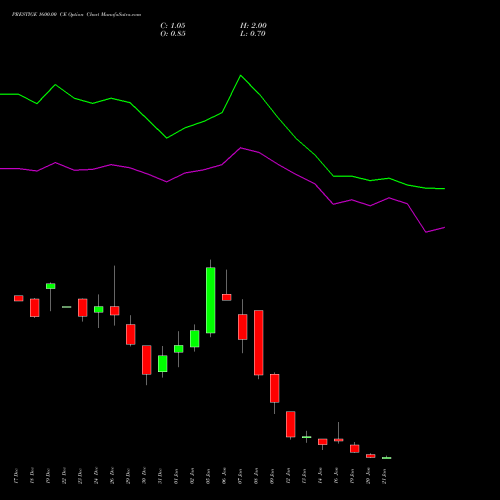Viewport: 500px width, 500px height.
Task: Click the green candle for 02 Jan
Action: [195, 339]
